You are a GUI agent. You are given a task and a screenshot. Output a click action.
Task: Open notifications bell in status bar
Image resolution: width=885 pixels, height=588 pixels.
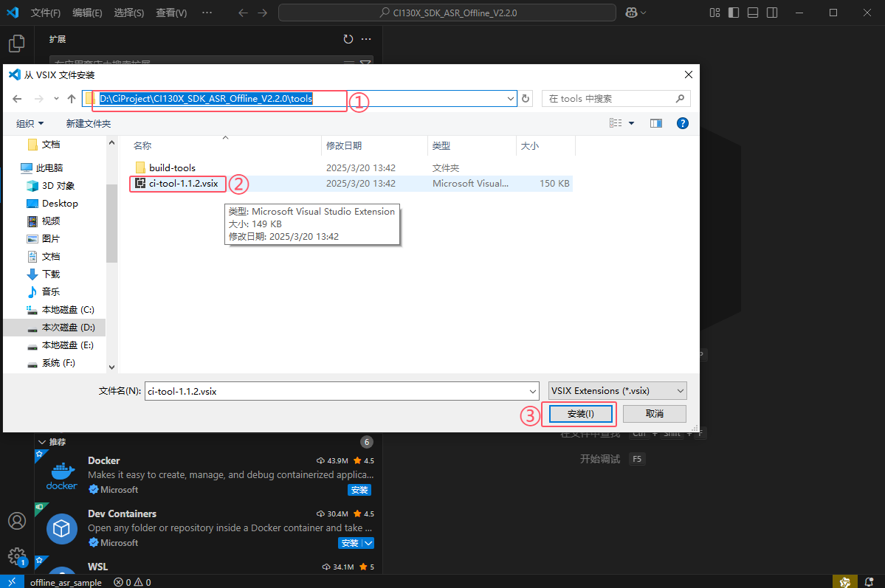pyautogui.click(x=869, y=582)
